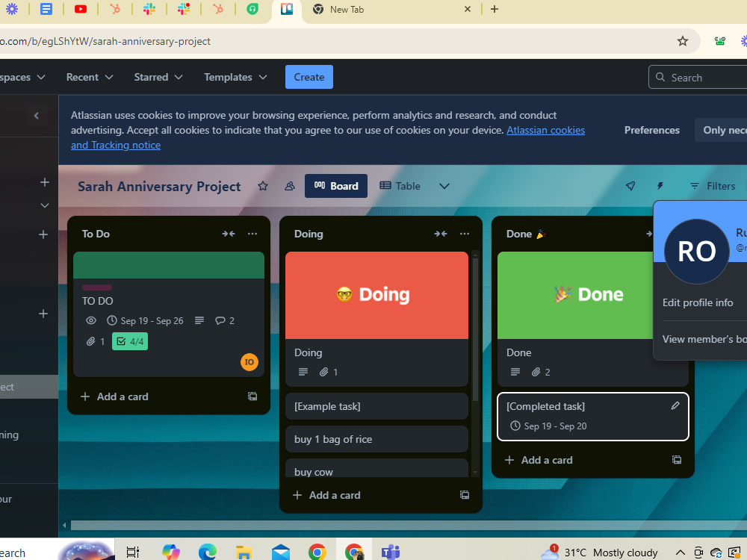Screen dimensions: 747x560
Task: Click watch eye icon on TO DO card
Action: point(91,320)
